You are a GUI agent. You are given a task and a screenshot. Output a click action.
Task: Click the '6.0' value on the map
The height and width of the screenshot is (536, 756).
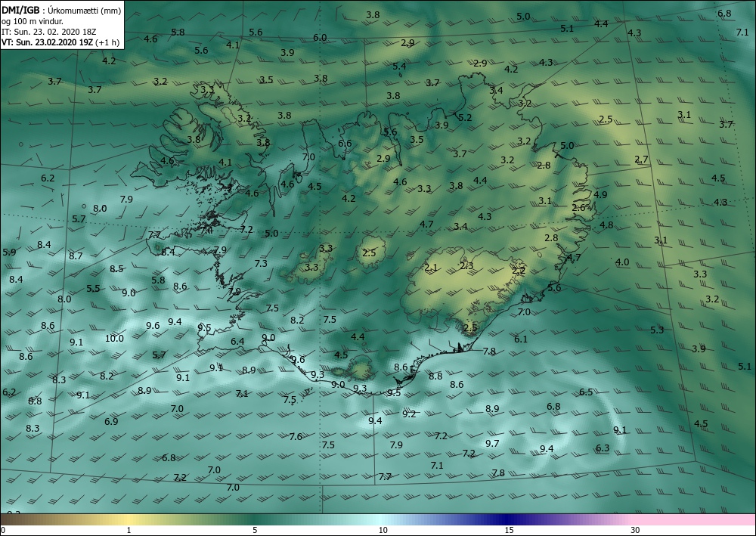320,38
